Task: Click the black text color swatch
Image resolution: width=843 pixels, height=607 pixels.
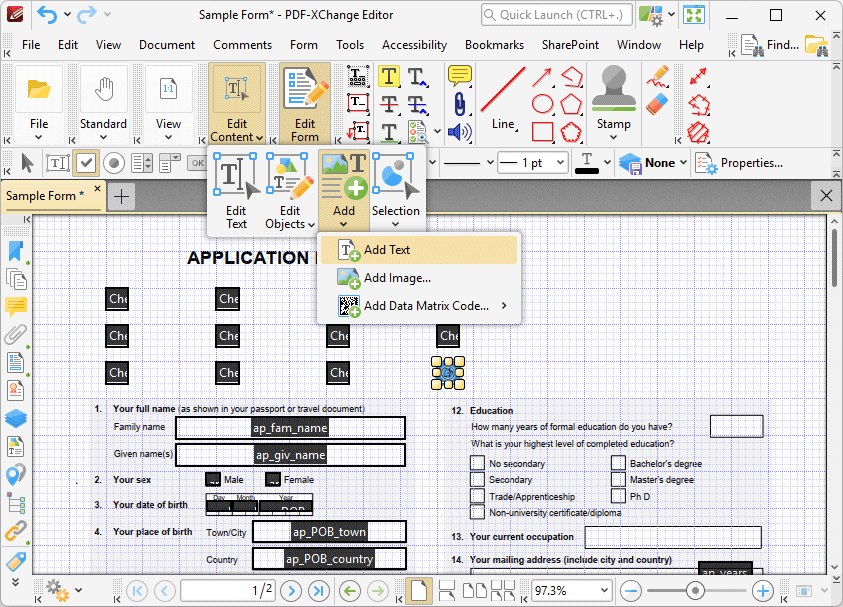Action: click(587, 163)
